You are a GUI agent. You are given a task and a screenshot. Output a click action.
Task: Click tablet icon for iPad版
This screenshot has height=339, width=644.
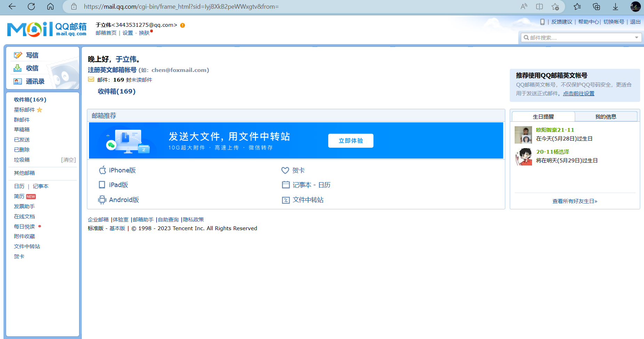point(102,185)
